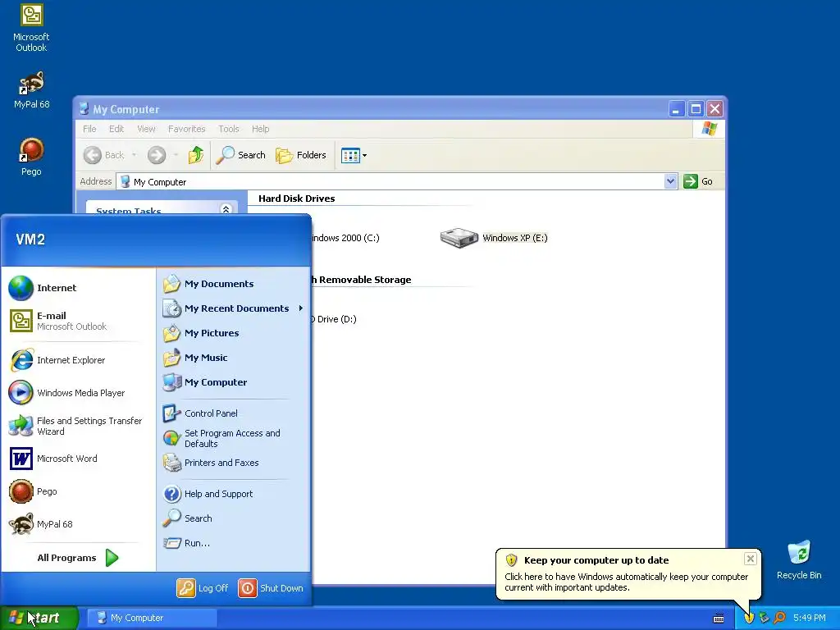Screen dimensions: 840x630
Task: Click the Up folder toolbar icon
Action: [195, 155]
